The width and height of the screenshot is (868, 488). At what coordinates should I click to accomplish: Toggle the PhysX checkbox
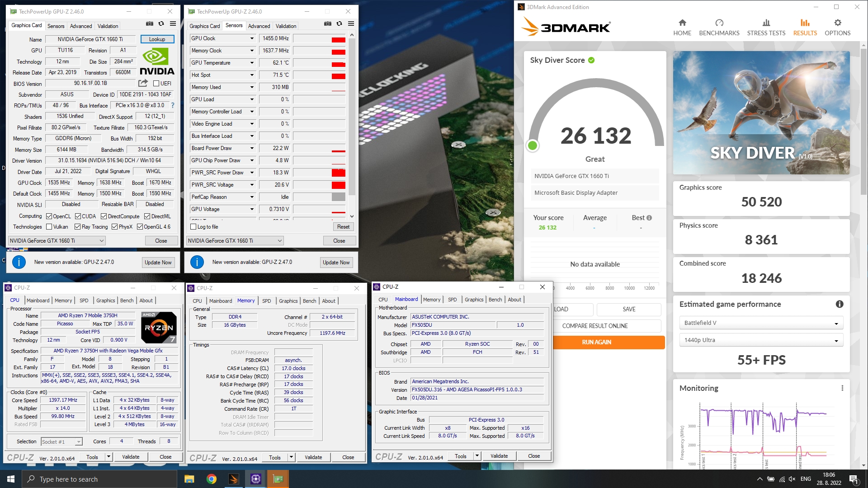click(x=114, y=227)
